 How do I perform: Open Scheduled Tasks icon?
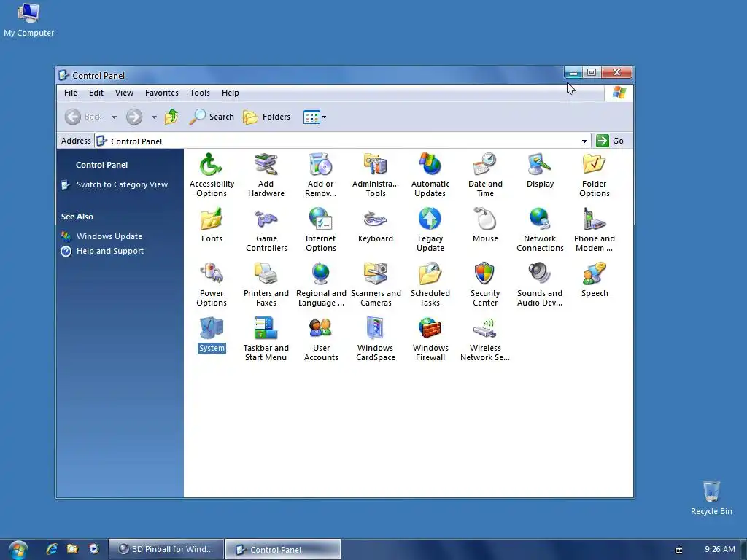click(x=430, y=284)
